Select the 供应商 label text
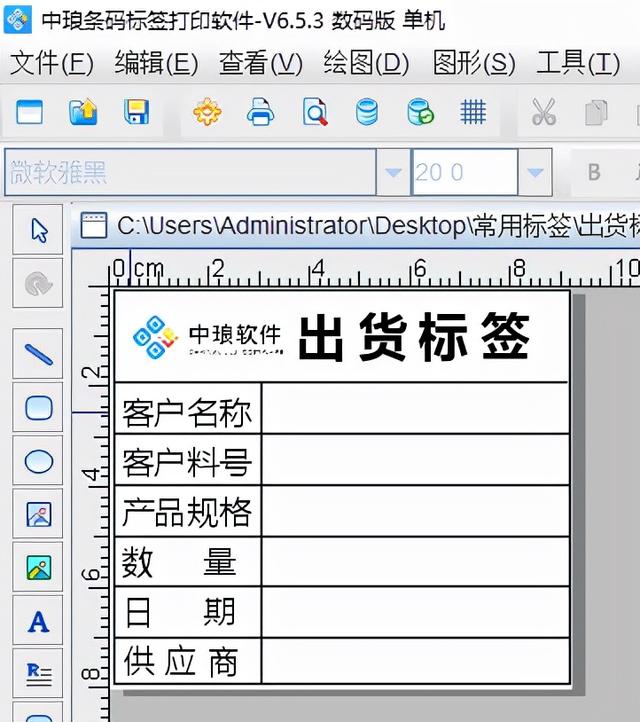Screen dimensions: 640x722 click(x=181, y=662)
